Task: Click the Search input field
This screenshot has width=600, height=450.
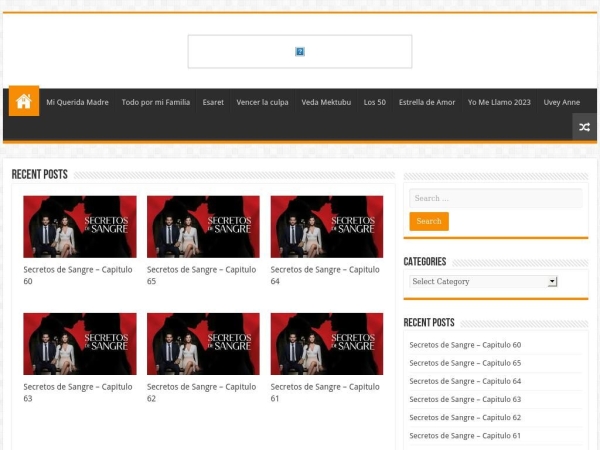Action: [x=495, y=198]
